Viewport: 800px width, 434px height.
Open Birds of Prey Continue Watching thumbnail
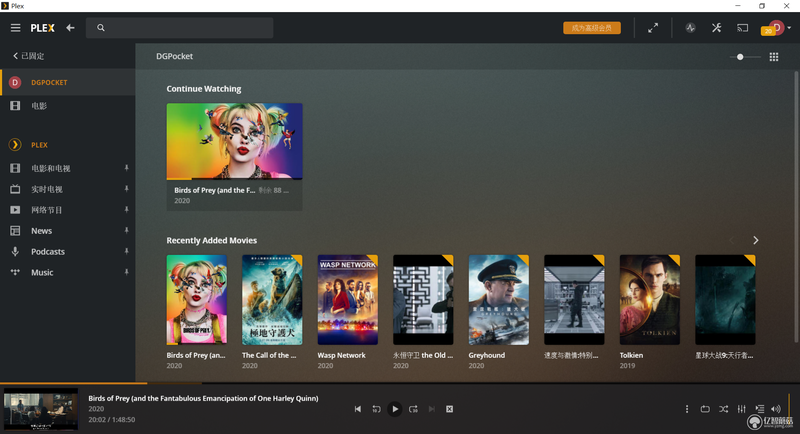(x=234, y=141)
